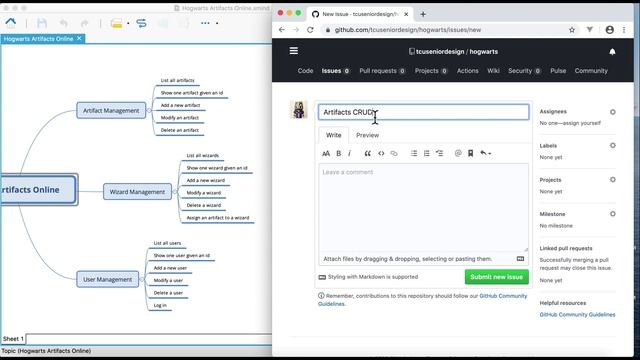Image resolution: width=640 pixels, height=360 pixels.
Task: Go to the Actions tab
Action: [467, 71]
